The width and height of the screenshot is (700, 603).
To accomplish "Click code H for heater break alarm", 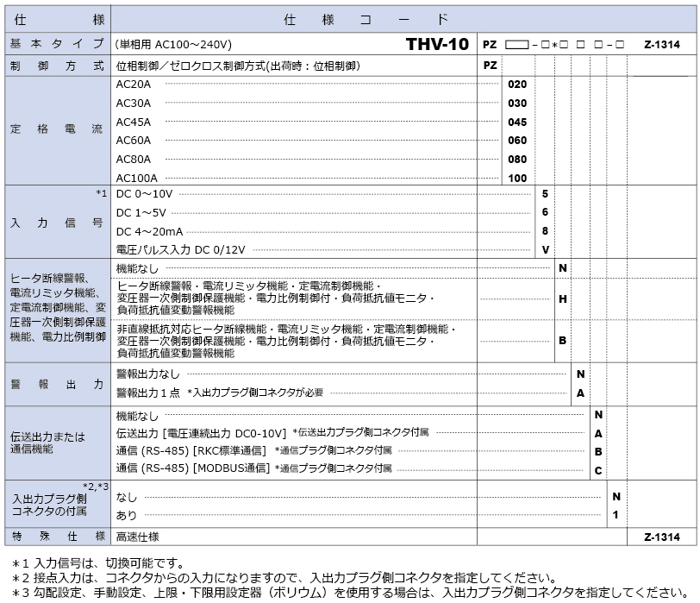I will coord(562,298).
